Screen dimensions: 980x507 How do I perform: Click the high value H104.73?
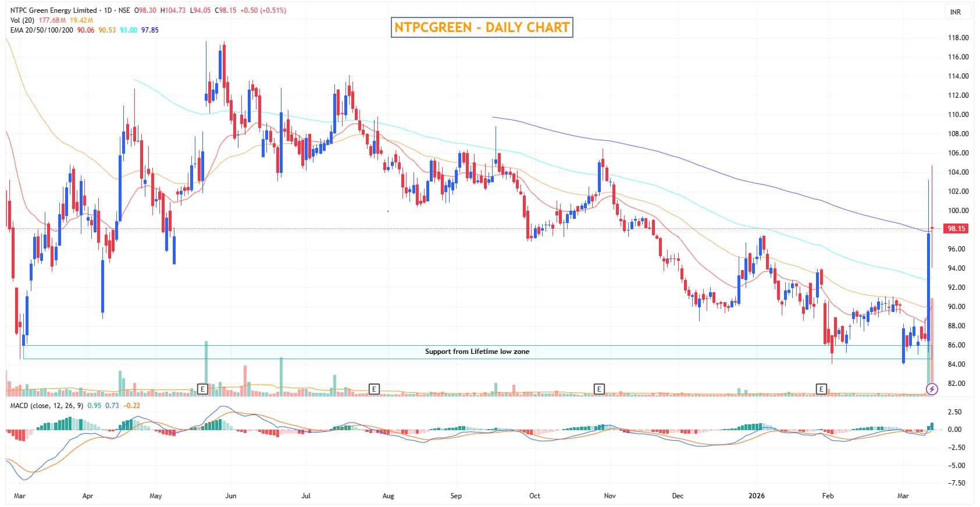173,10
